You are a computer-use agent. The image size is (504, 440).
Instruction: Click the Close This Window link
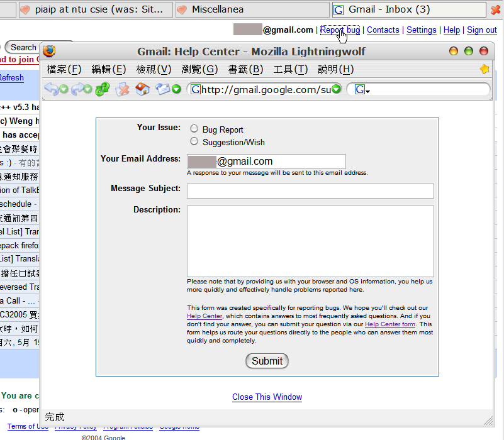(x=267, y=397)
